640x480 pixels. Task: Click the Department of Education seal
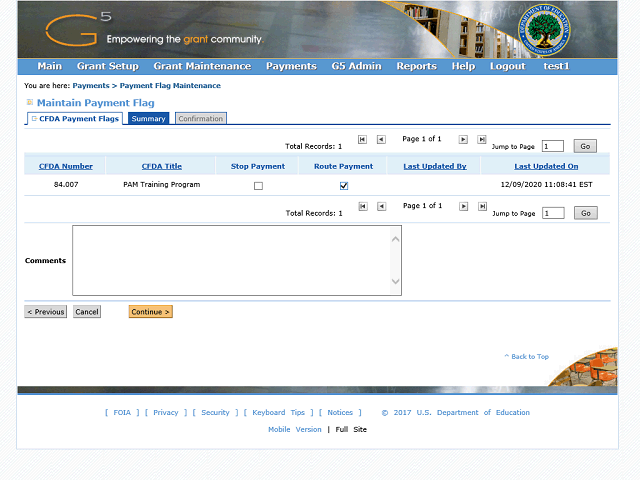544,31
